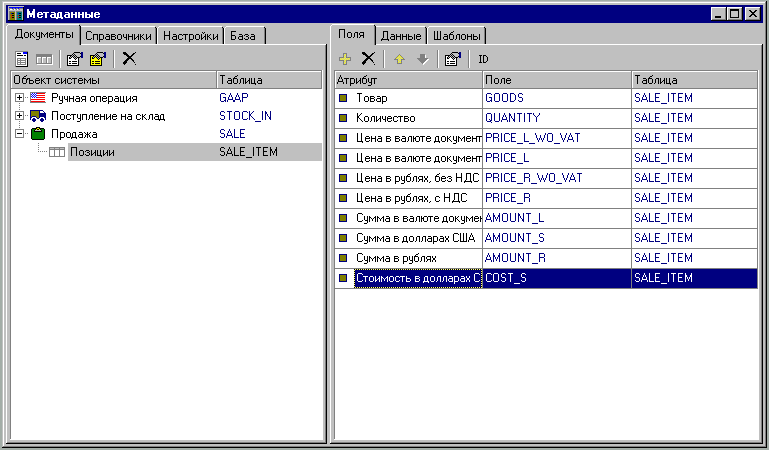Image resolution: width=769 pixels, height=450 pixels.
Task: Click the Объект системы column header
Action: coord(114,80)
